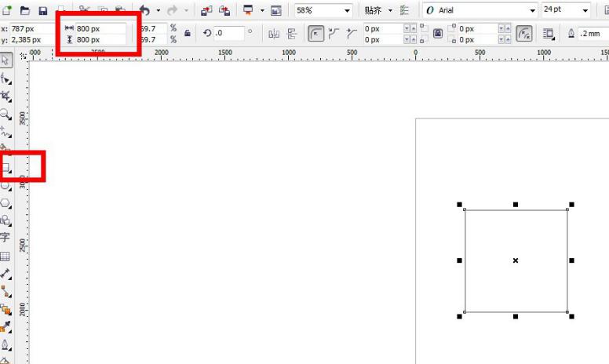
Task: Pick the Polygon tool
Action: pyautogui.click(x=5, y=203)
